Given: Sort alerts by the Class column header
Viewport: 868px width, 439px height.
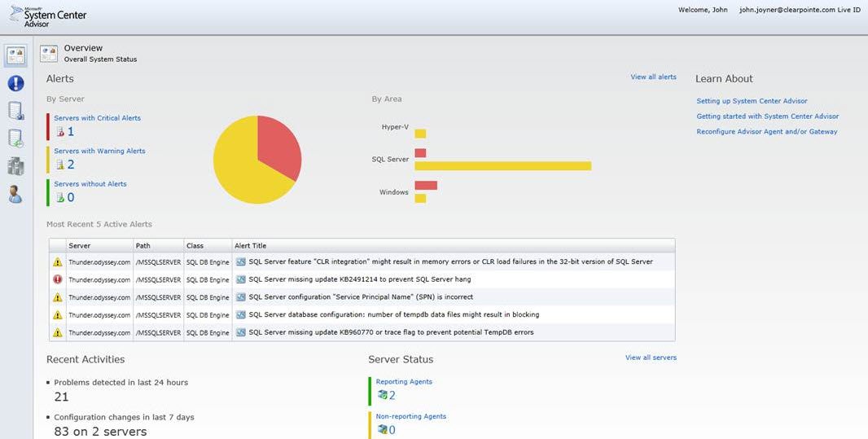Looking at the screenshot, I should [x=208, y=245].
